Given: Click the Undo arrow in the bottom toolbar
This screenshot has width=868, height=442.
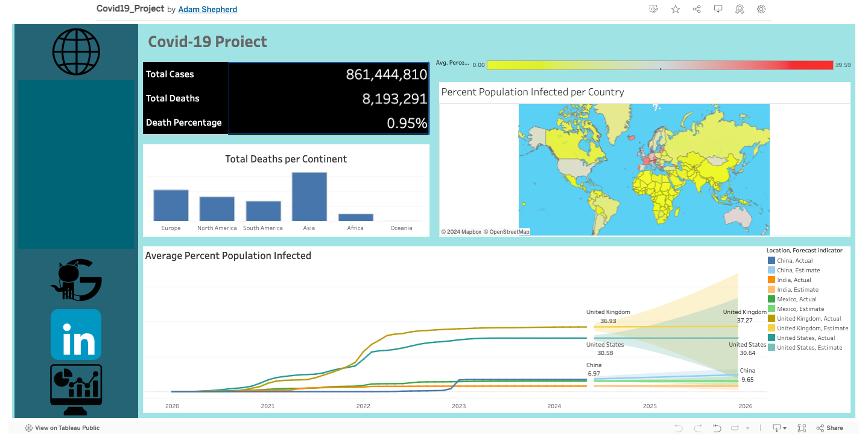Looking at the screenshot, I should click(x=679, y=428).
